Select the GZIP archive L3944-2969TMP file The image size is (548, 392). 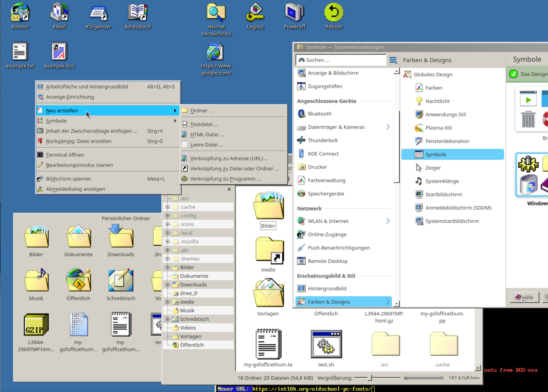tap(36, 332)
